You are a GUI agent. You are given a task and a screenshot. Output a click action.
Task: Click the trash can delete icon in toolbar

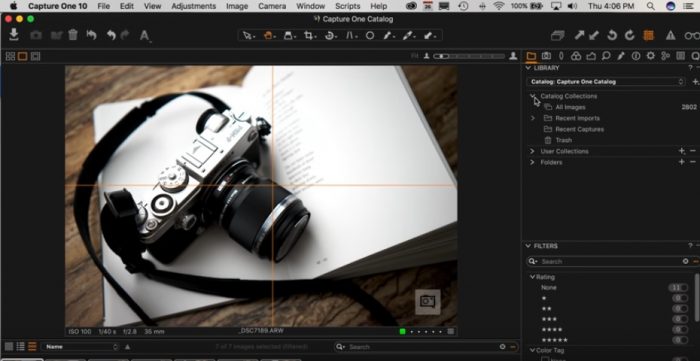click(73, 35)
